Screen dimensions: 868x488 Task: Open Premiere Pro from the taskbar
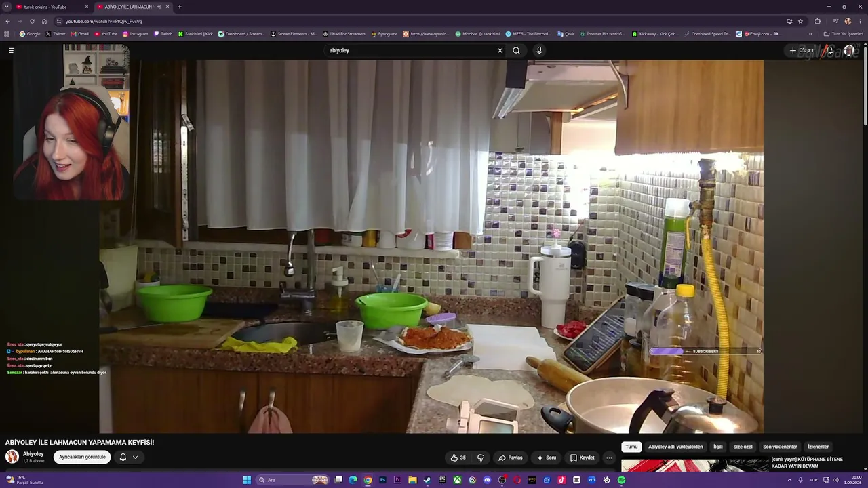[397, 480]
